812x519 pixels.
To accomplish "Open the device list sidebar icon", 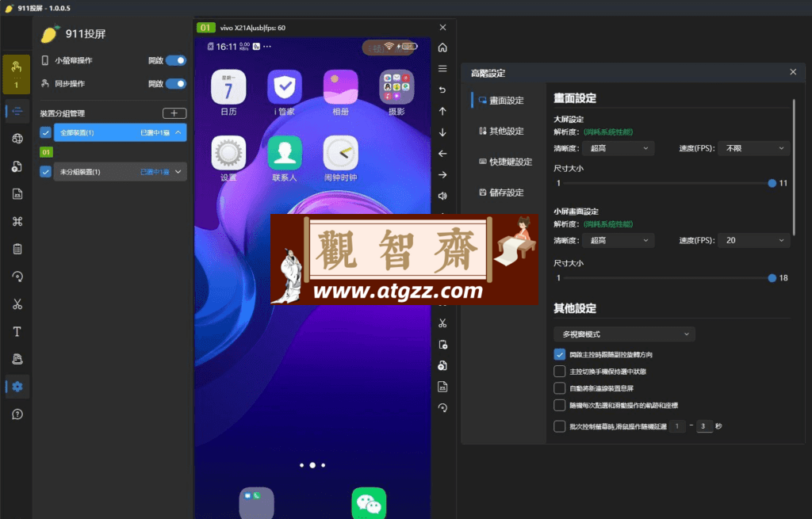I will [x=17, y=111].
